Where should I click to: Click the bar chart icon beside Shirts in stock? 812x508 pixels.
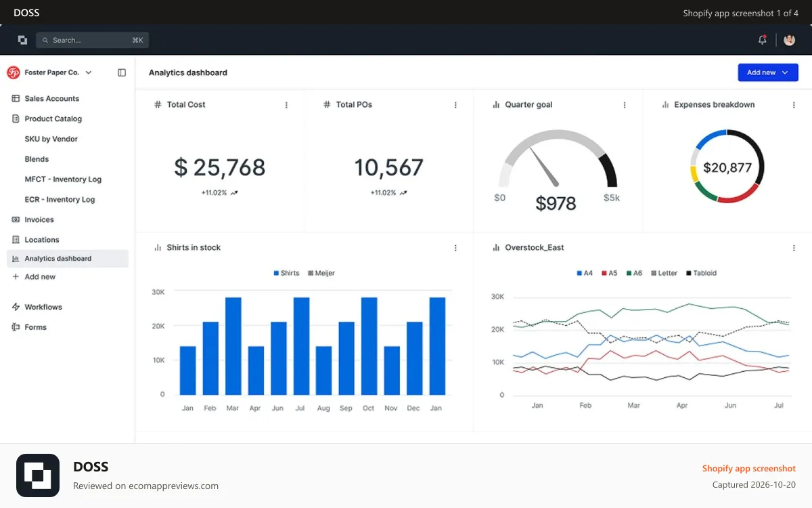point(158,247)
